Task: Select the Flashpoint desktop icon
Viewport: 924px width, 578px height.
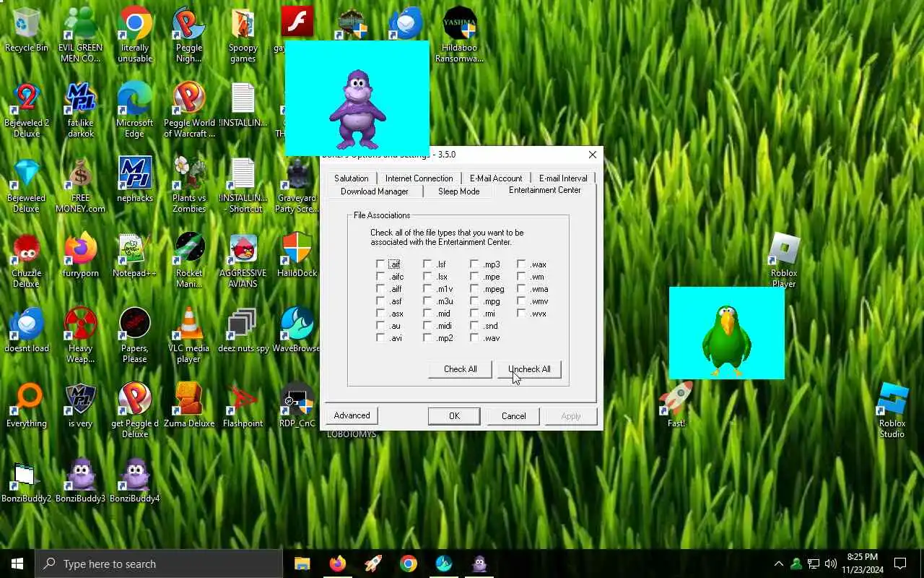Action: 243,405
